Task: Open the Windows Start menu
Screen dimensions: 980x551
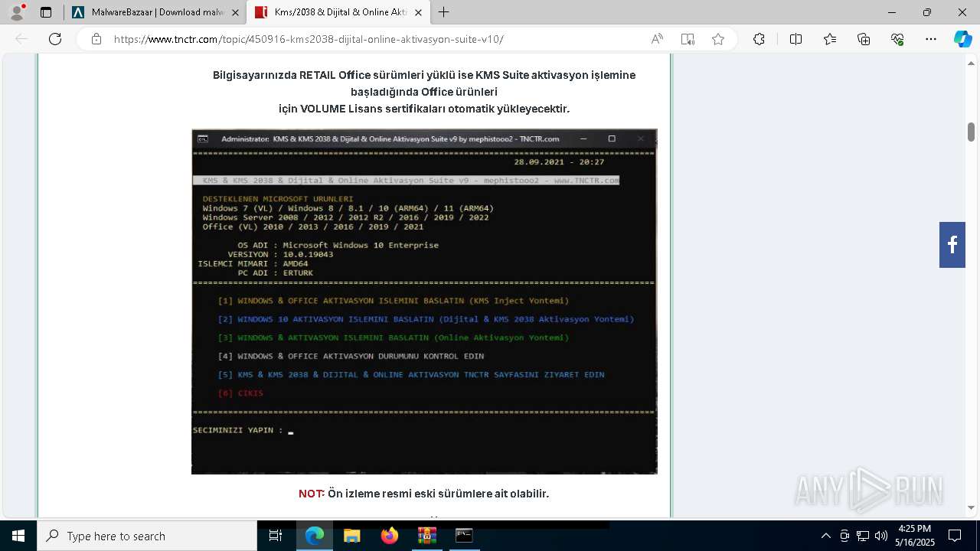Action: click(x=18, y=536)
